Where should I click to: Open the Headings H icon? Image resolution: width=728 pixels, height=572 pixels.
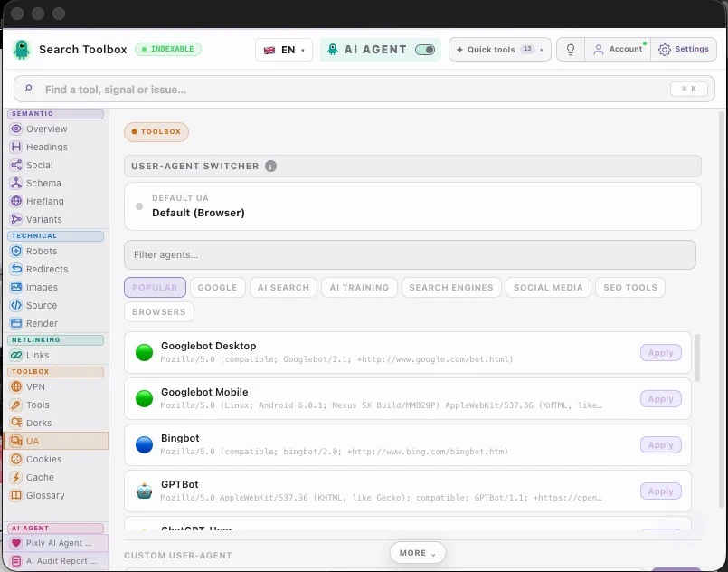tap(16, 147)
